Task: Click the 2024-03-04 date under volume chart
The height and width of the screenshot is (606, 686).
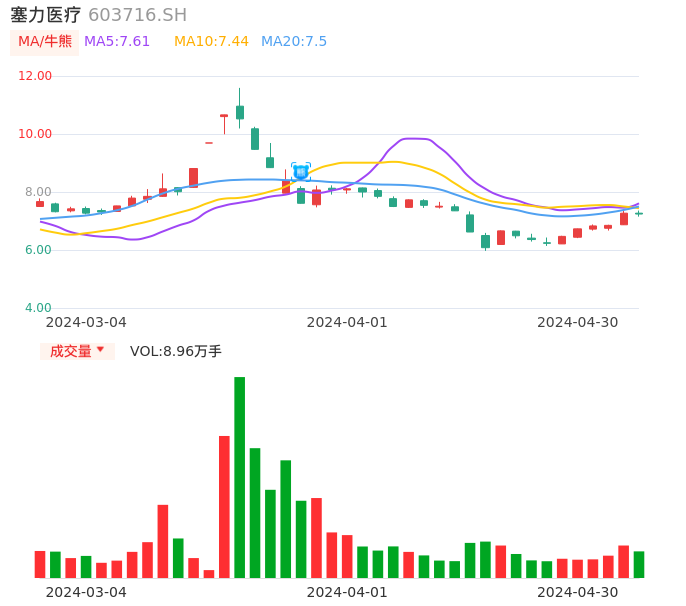Action: pos(86,593)
